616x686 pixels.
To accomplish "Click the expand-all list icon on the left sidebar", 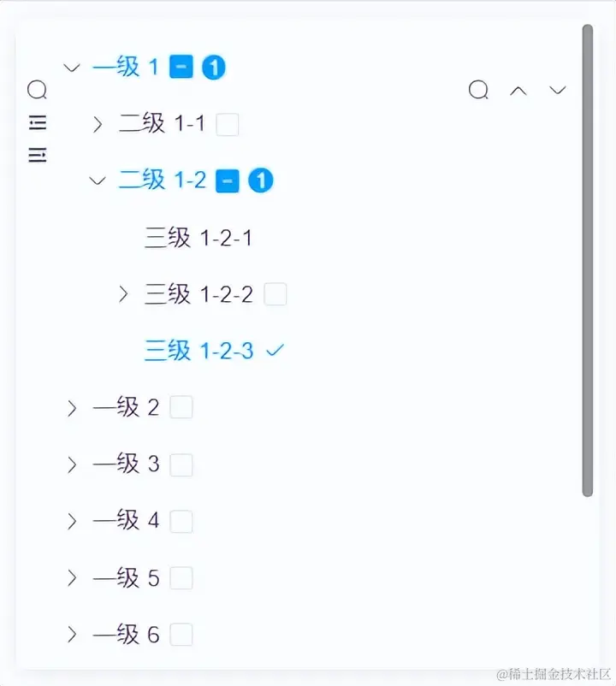I will click(37, 122).
